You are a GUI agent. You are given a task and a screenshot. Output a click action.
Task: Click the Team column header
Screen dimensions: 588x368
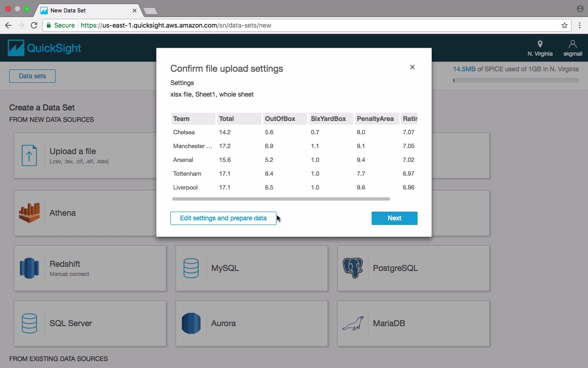[193, 119]
